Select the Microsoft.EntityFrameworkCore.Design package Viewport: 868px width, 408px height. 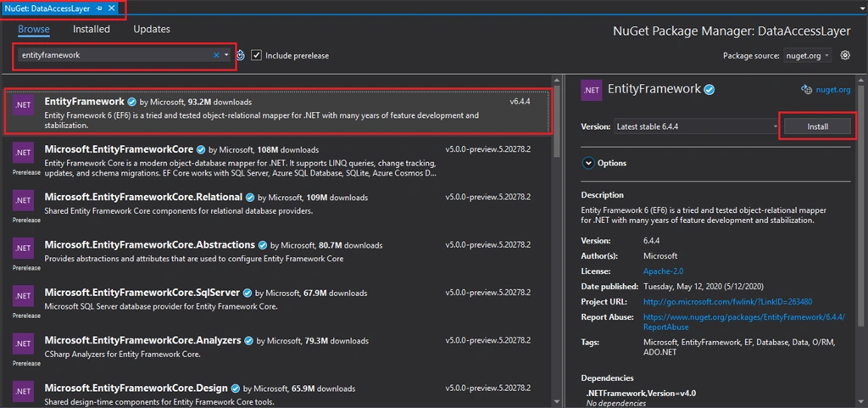pyautogui.click(x=278, y=392)
